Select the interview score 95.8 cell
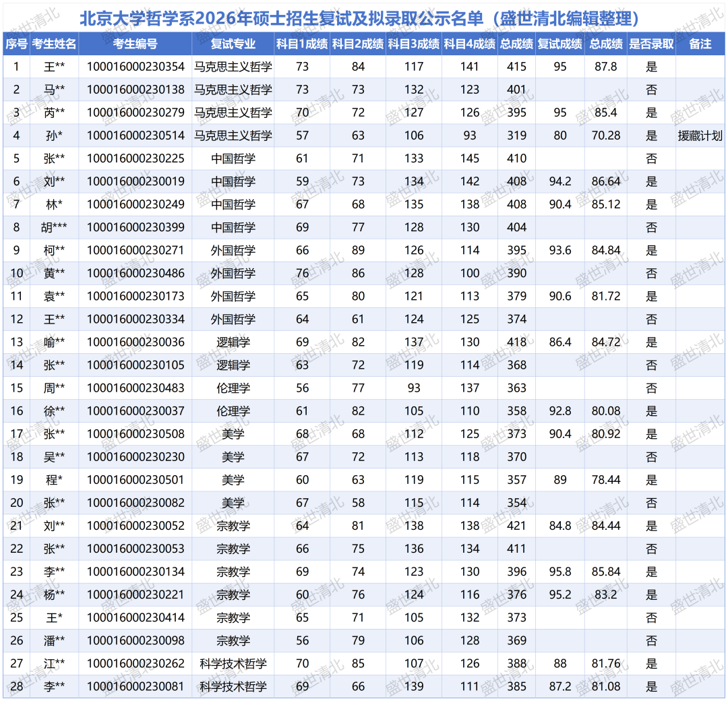Viewport: 728px width, 701px height. coord(559,572)
